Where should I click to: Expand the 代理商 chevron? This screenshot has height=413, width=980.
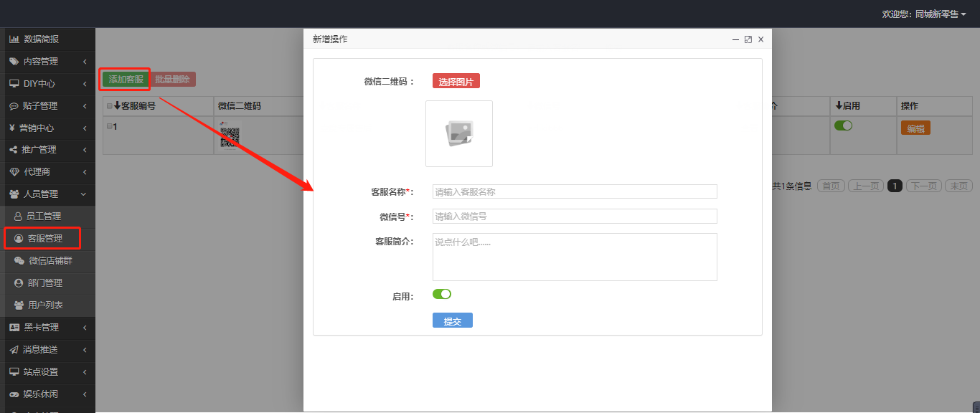pyautogui.click(x=85, y=172)
